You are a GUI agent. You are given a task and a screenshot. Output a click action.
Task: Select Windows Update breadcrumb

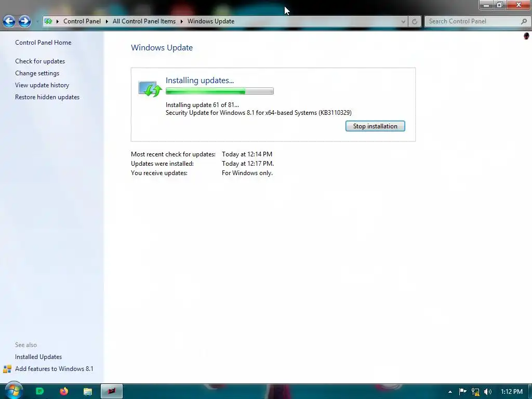pos(211,21)
